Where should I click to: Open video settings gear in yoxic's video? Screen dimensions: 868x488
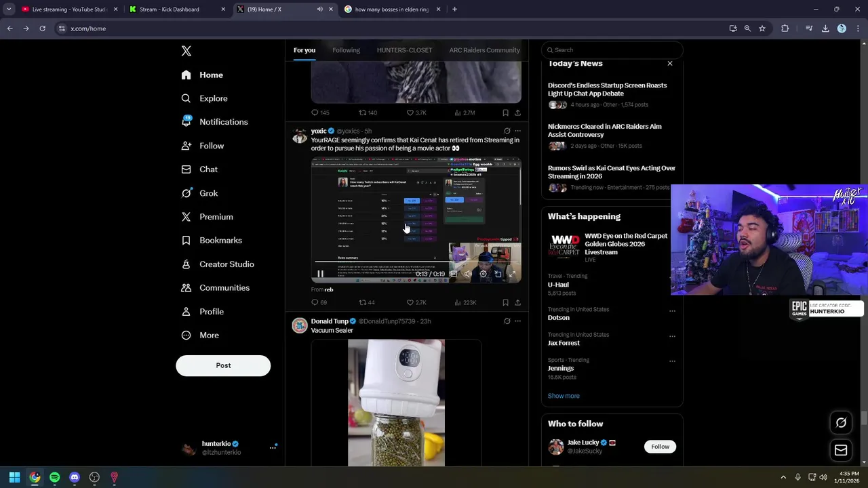pos(483,274)
